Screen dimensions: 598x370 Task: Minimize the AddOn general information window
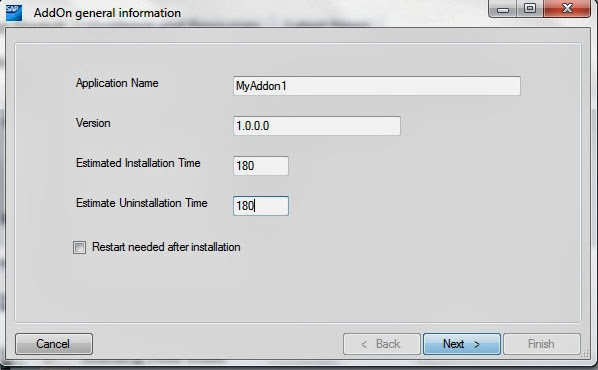coord(503,8)
